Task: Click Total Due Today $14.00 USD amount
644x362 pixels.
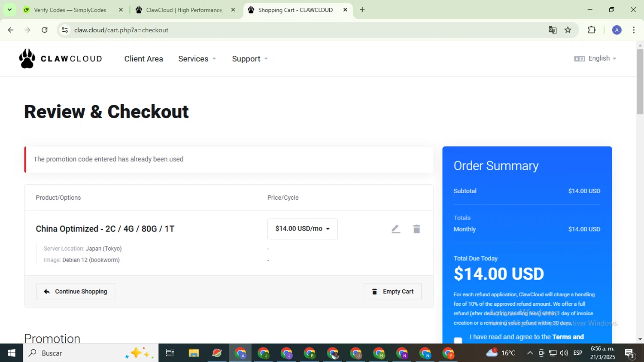Action: tap(499, 274)
